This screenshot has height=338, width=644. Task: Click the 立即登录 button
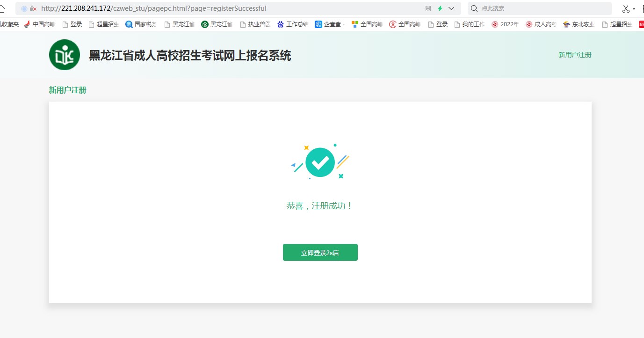tap(320, 252)
